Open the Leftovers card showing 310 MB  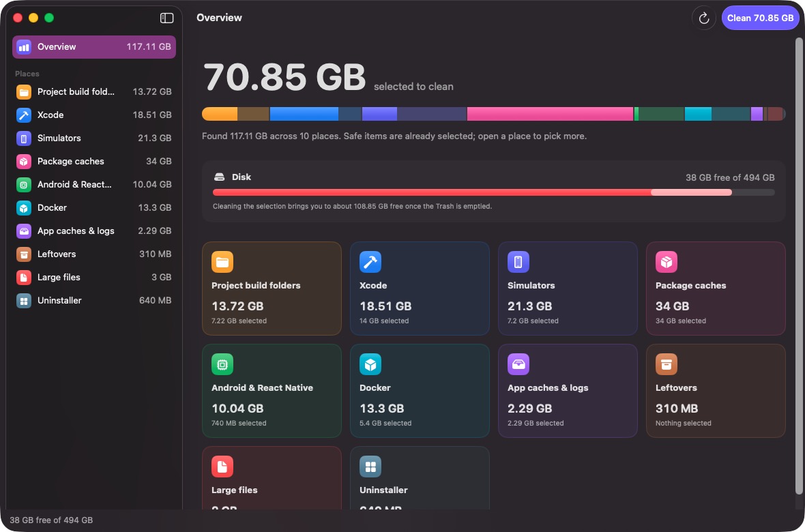[x=716, y=391]
